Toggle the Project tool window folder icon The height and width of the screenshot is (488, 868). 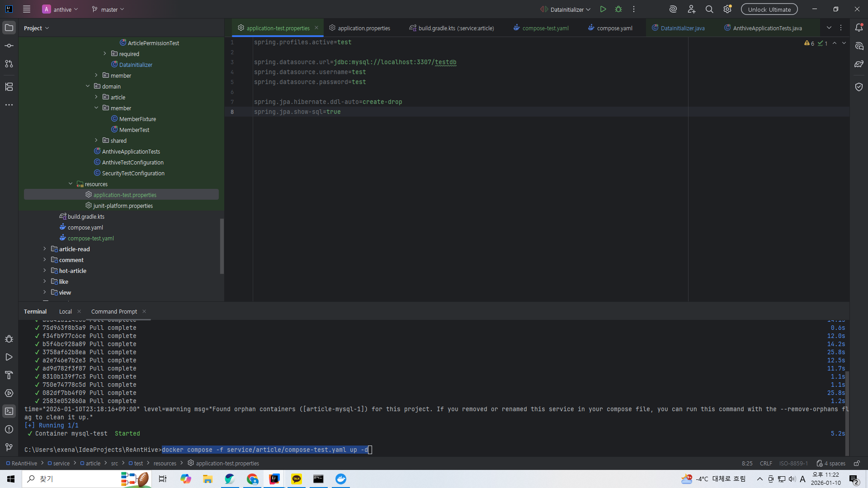(9, 28)
